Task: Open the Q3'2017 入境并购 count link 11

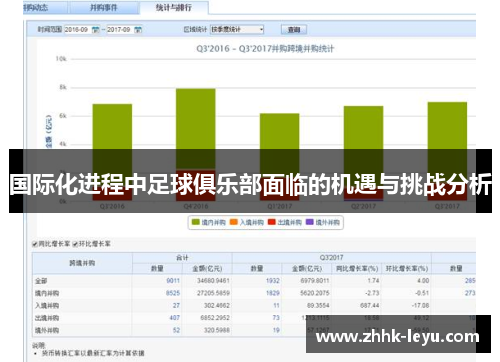Action: coord(276,305)
